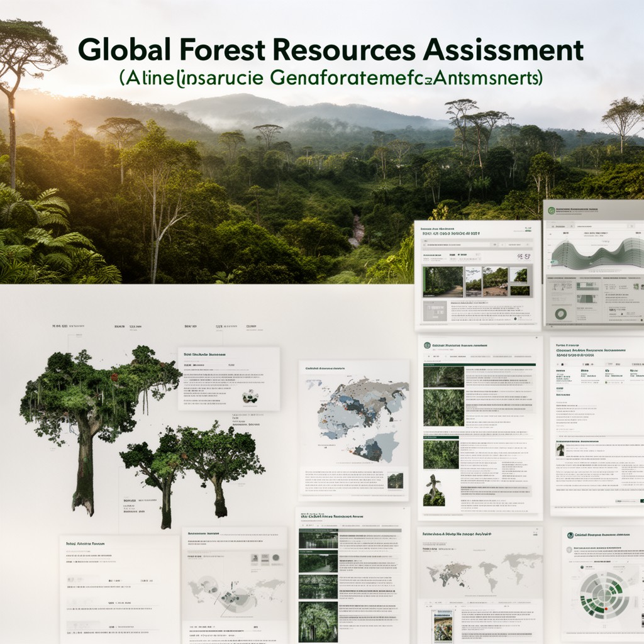
Task: Click the Global Forest Resources Assessment title
Action: pyautogui.click(x=331, y=50)
